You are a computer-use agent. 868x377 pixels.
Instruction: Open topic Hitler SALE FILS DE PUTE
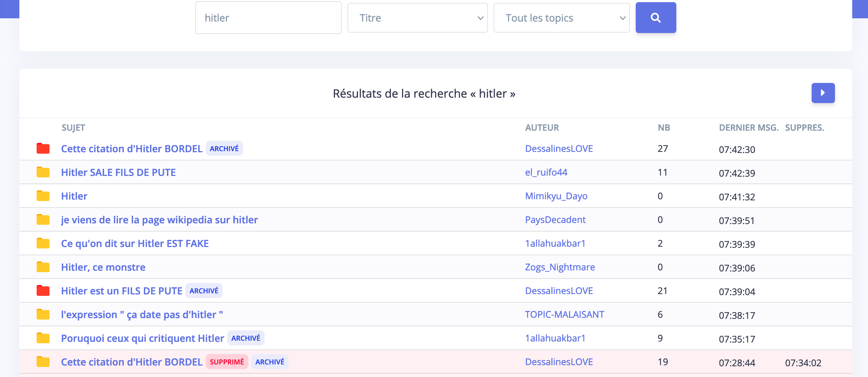tap(118, 172)
